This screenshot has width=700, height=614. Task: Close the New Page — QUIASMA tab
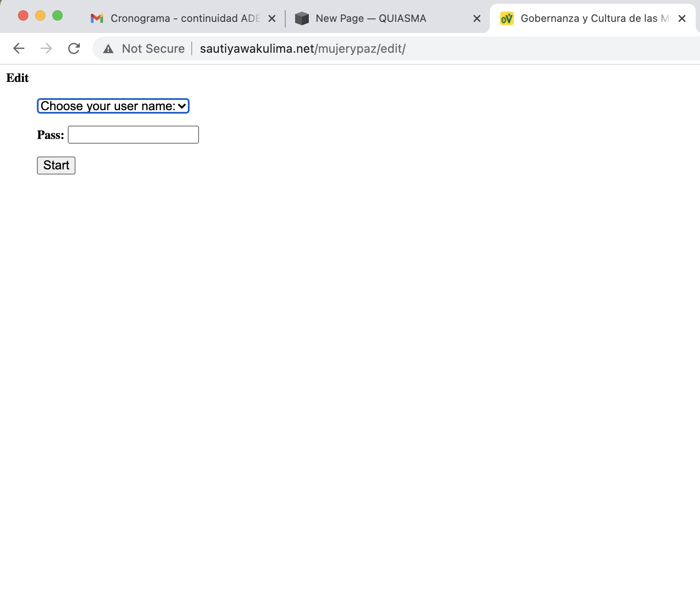[x=477, y=18]
